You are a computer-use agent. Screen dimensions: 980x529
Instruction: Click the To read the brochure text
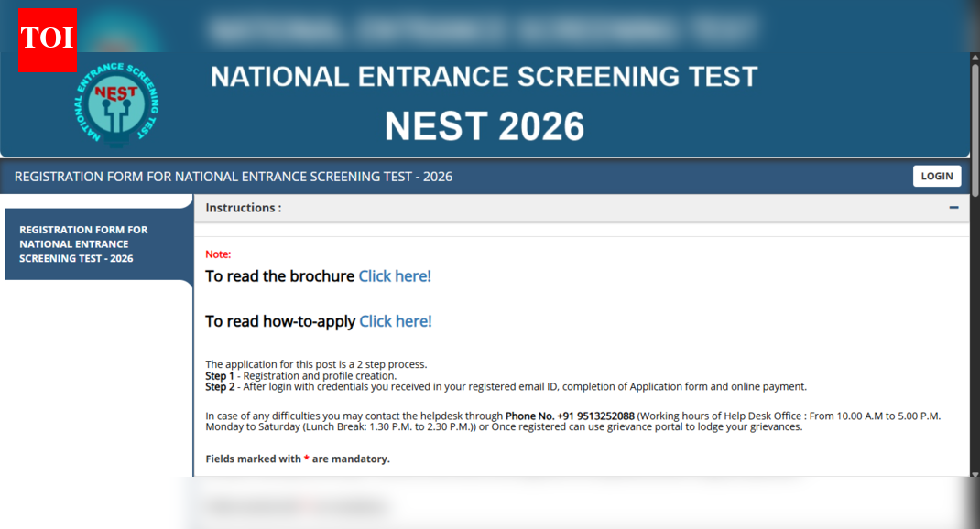(279, 276)
